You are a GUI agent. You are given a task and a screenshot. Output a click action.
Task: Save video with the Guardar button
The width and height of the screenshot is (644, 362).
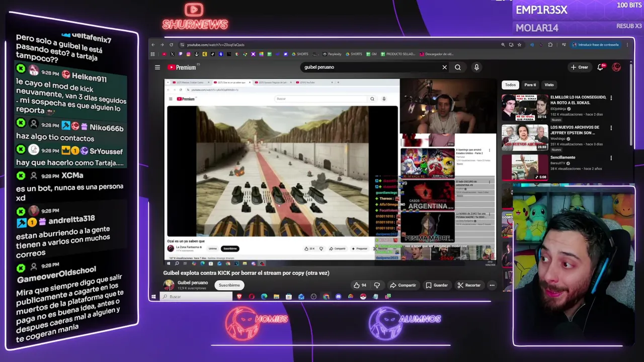(x=437, y=285)
